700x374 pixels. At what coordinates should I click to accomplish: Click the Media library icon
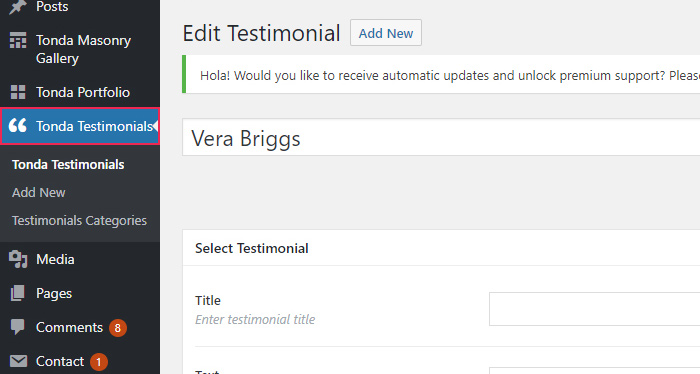tap(18, 259)
